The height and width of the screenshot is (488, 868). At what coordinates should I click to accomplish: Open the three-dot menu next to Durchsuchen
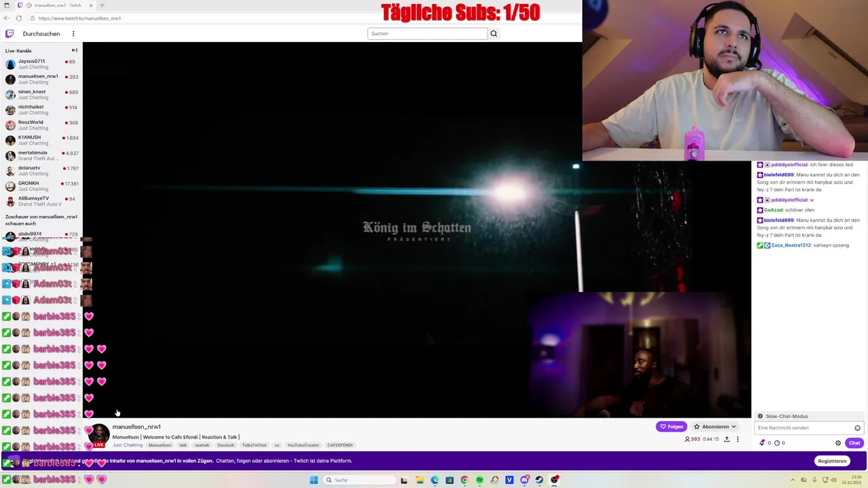coord(73,33)
